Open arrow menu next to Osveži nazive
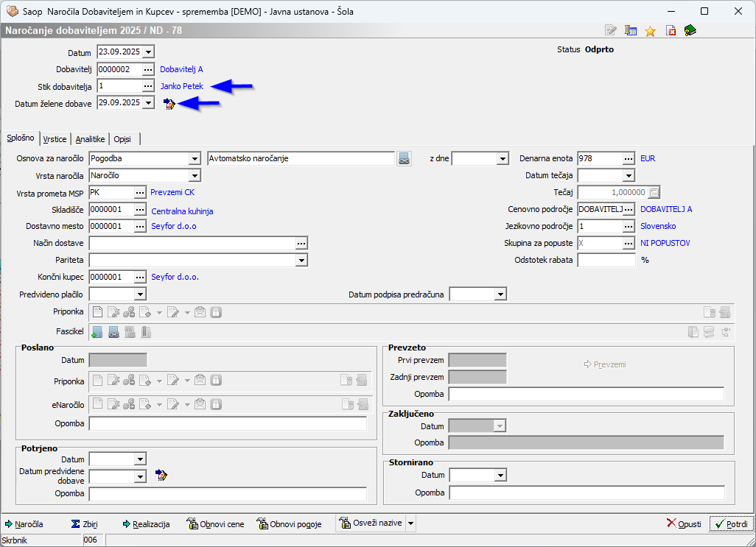The height and width of the screenshot is (547, 756). coord(410,523)
